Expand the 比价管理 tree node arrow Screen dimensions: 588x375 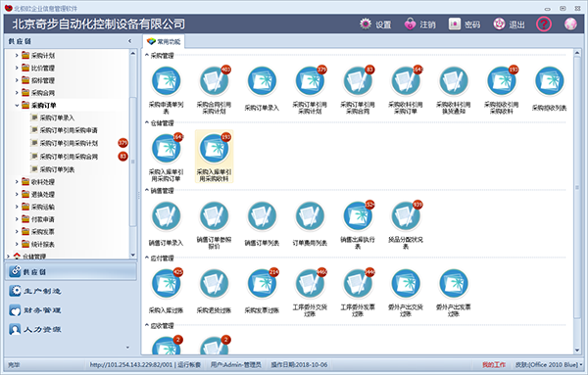pyautogui.click(x=17, y=68)
